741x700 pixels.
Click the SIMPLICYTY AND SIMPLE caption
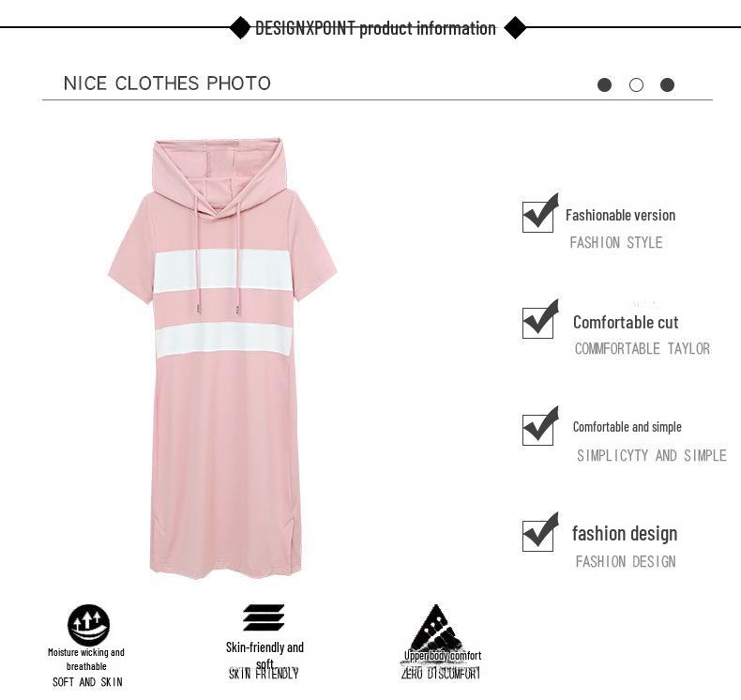(652, 455)
